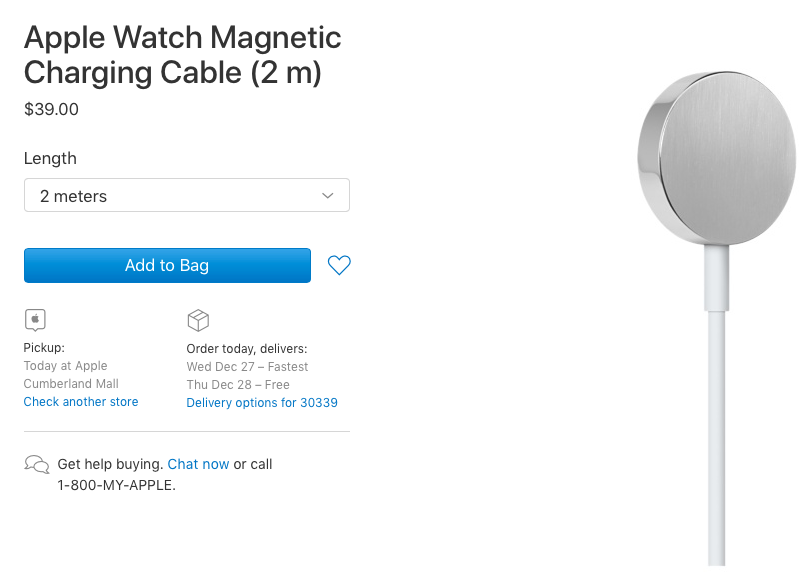Click the $39.00 price text
The image size is (808, 579).
click(51, 109)
